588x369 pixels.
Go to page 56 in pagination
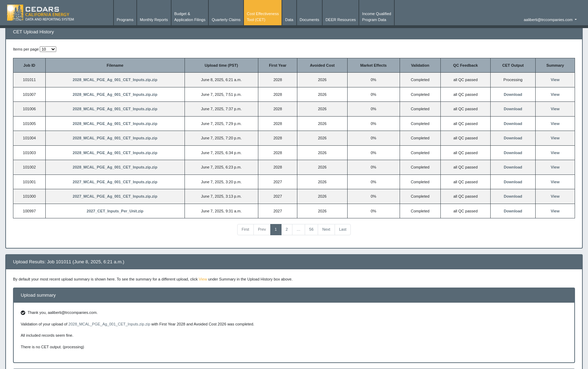point(311,229)
